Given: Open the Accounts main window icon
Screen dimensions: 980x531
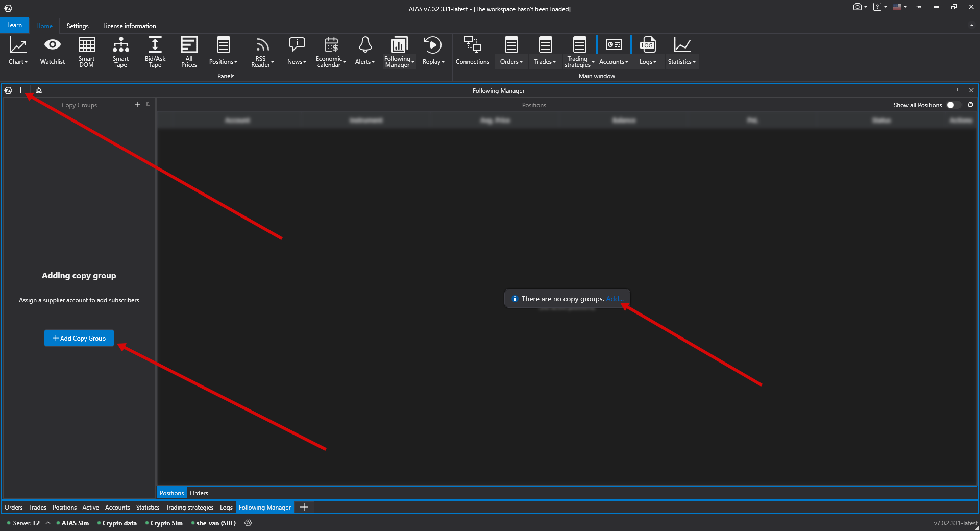Looking at the screenshot, I should pos(614,45).
